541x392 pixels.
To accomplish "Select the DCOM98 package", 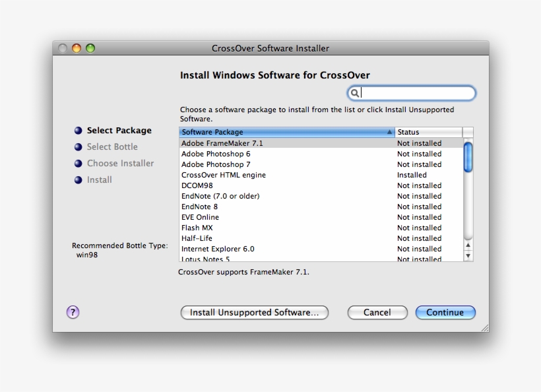I will click(x=321, y=185).
